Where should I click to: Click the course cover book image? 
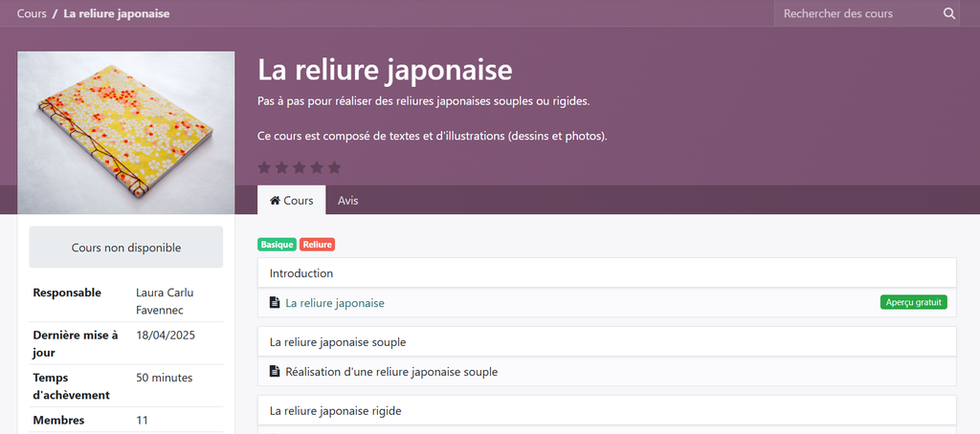[126, 132]
